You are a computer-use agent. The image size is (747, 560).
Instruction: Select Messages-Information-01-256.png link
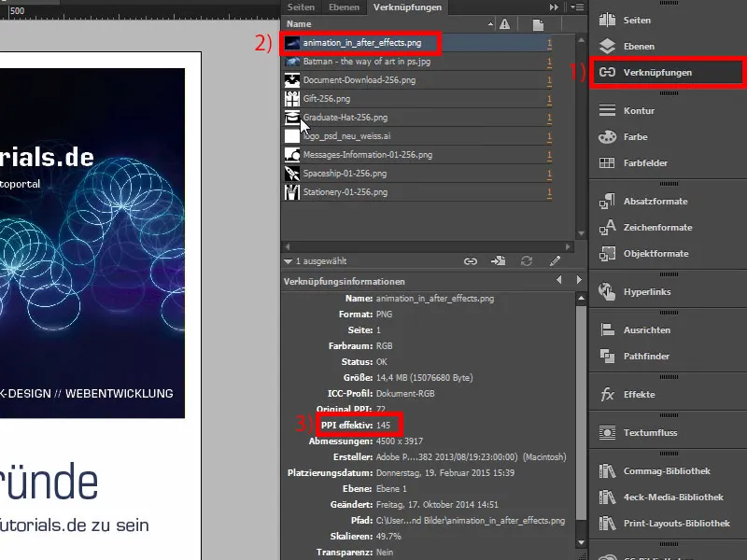[x=416, y=155]
